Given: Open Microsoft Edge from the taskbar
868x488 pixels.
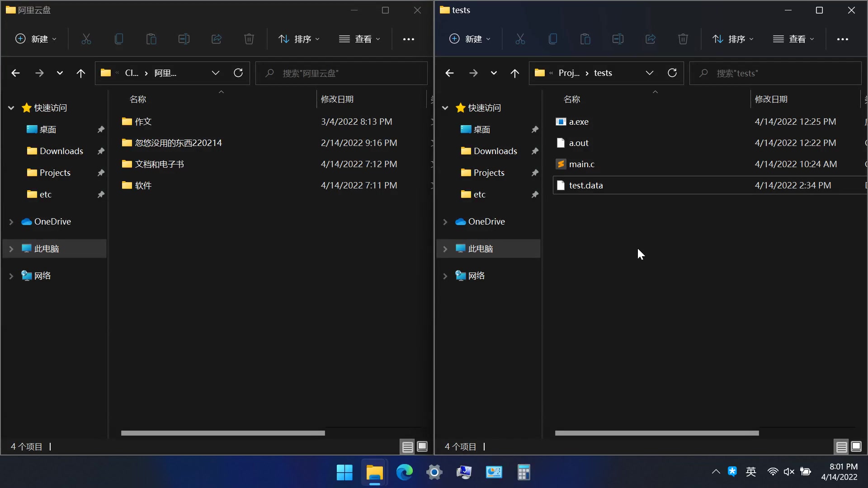Looking at the screenshot, I should pyautogui.click(x=404, y=472).
